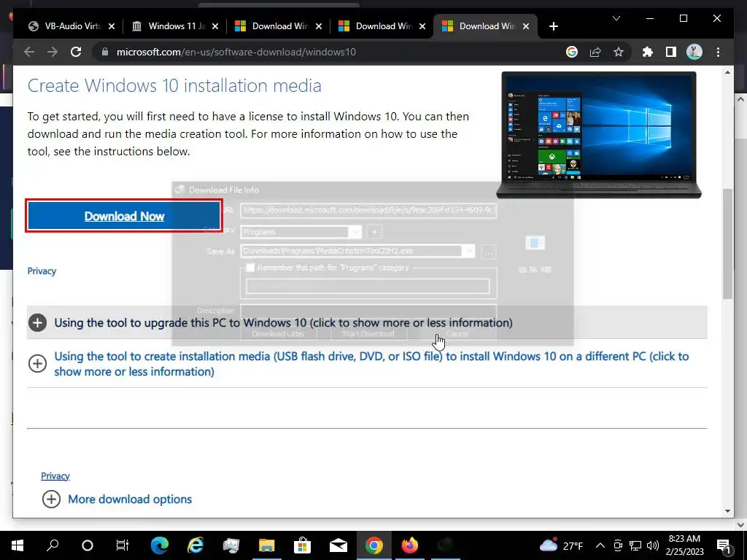
Task: Open Firefox from taskbar
Action: pos(410,545)
